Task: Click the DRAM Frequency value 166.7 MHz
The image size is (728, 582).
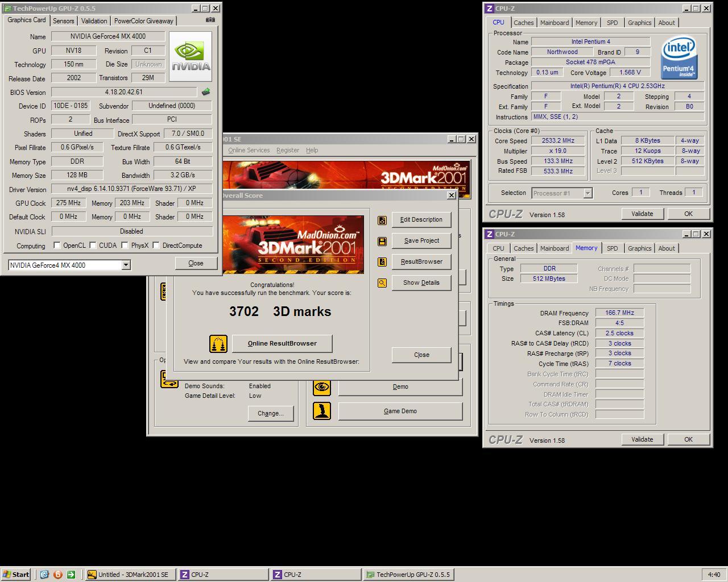Action: point(620,313)
